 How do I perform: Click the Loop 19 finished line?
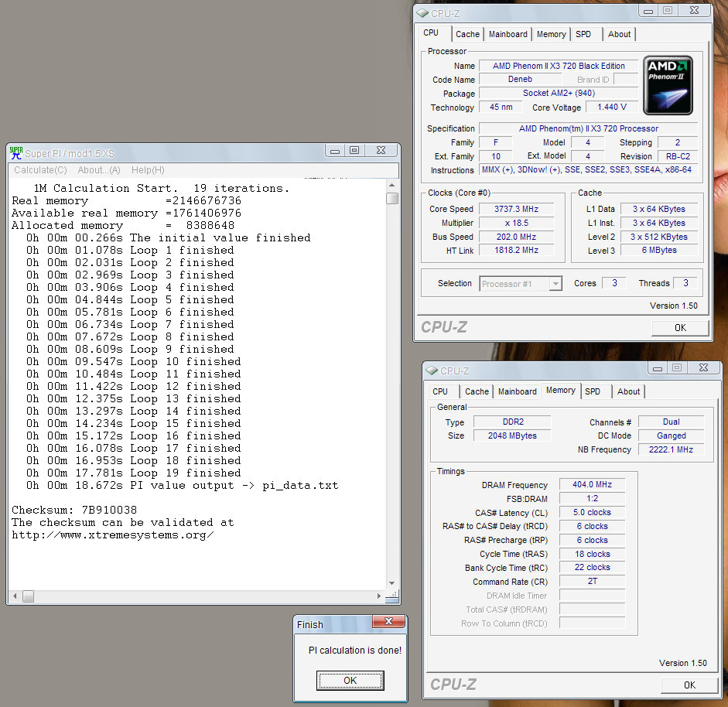coord(134,473)
